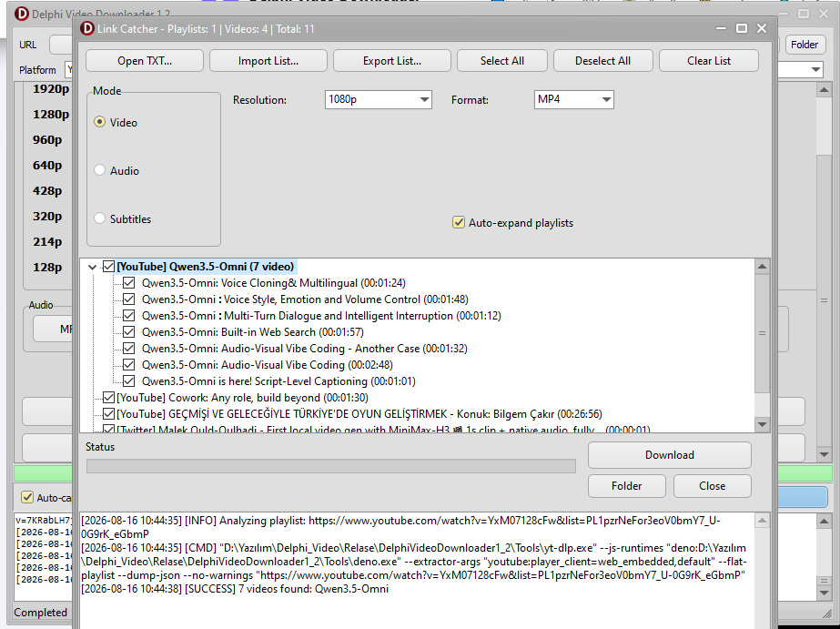Select 640p resolution in main window
This screenshot has height=629, width=840.
(47, 165)
